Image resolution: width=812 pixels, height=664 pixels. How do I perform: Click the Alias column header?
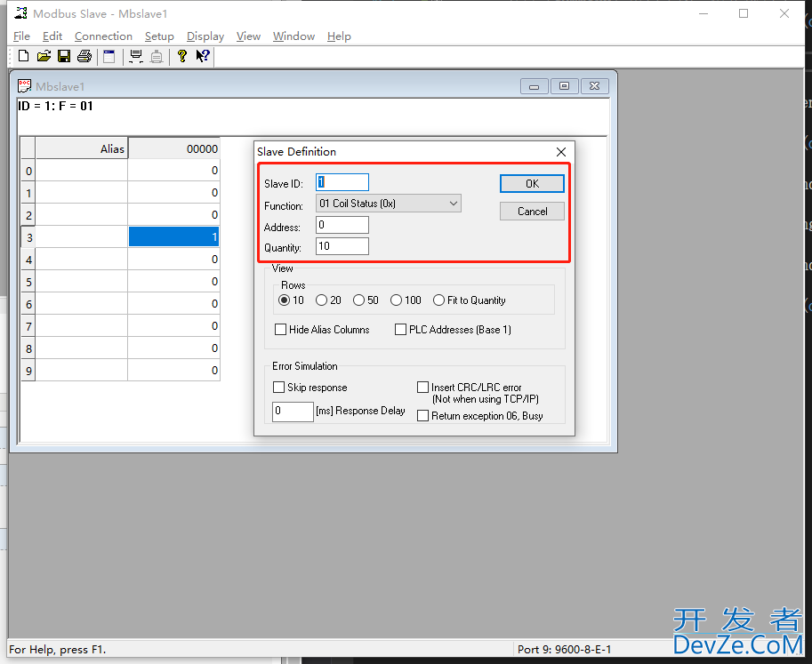click(x=81, y=149)
